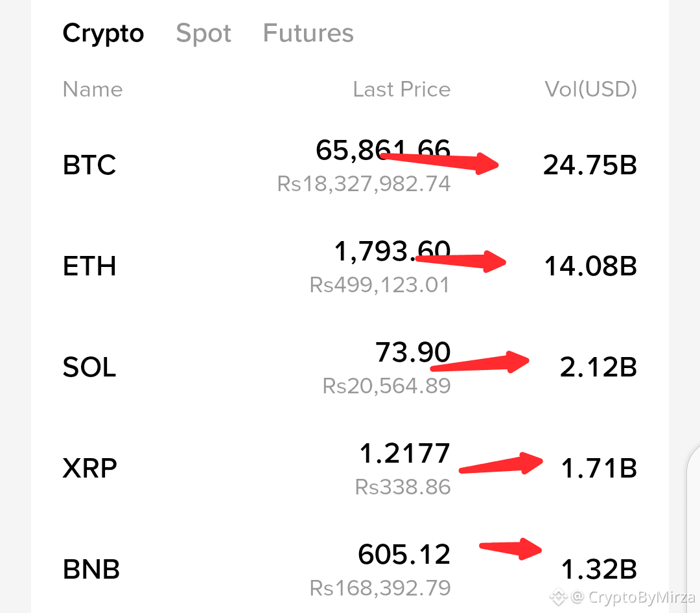Click the BTC volume 24.75B

(590, 165)
